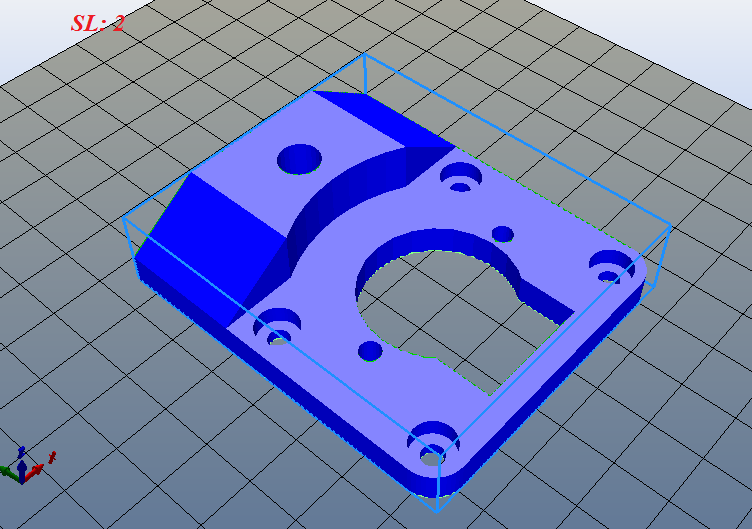
Task: Click the countersunk hole near the curved wall's end
Action: point(461,176)
